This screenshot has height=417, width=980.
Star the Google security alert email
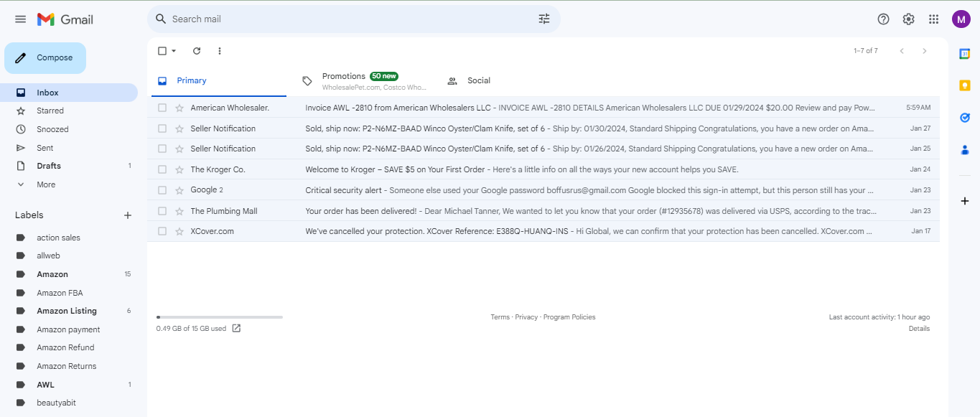179,190
